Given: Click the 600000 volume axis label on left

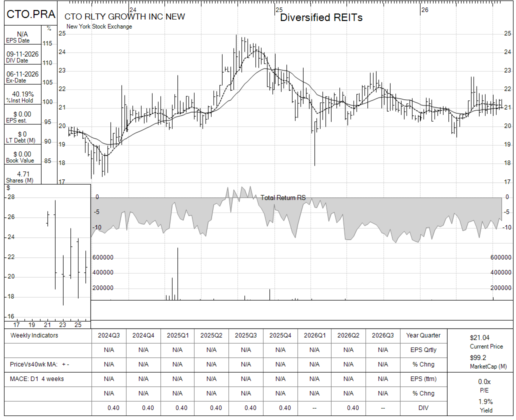Looking at the screenshot, I should coord(102,257).
